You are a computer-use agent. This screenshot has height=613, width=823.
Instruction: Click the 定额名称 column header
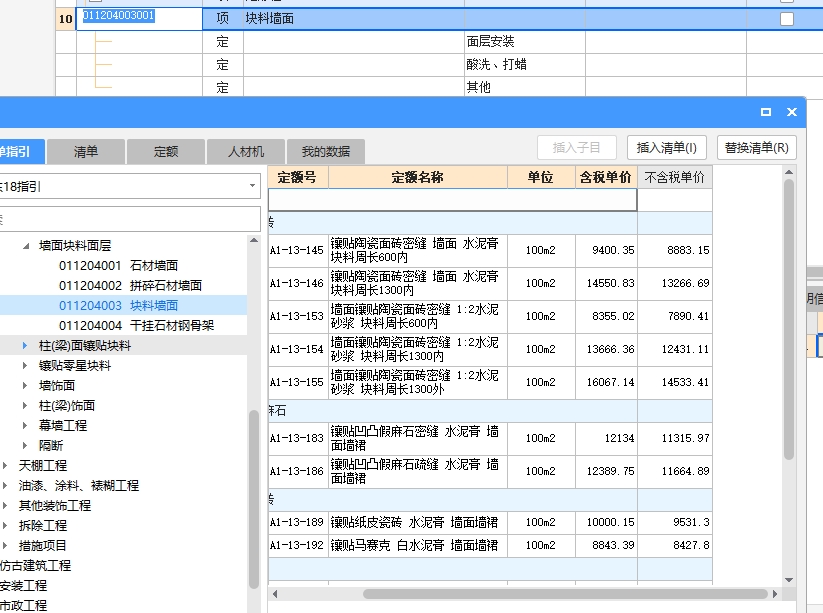point(418,177)
